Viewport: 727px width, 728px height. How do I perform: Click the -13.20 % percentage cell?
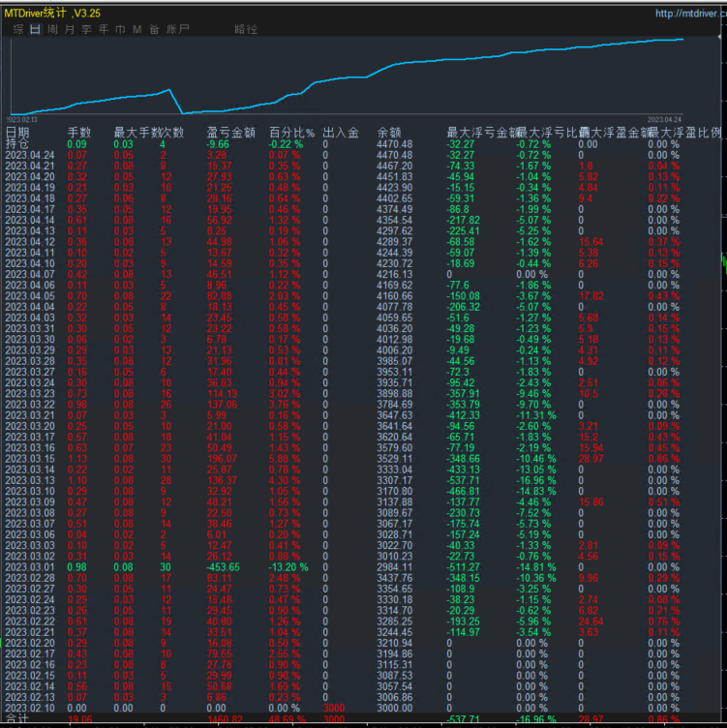point(288,567)
